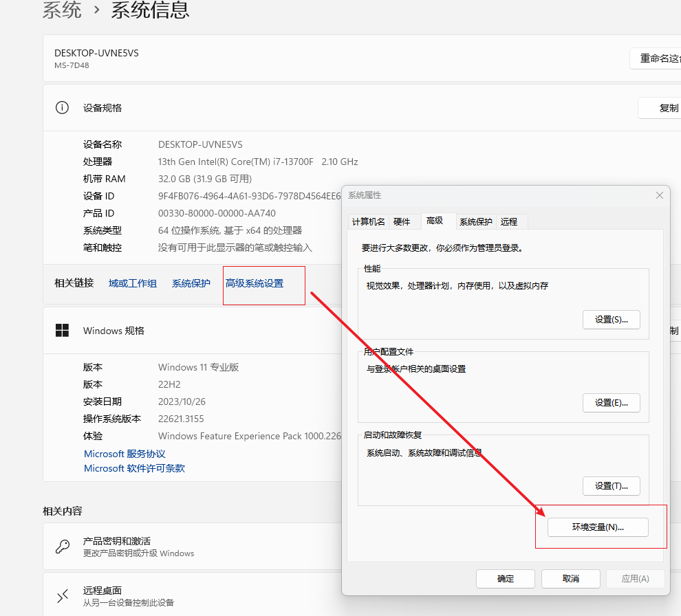
Task: Copy device specs with 复制 button
Action: click(659, 108)
